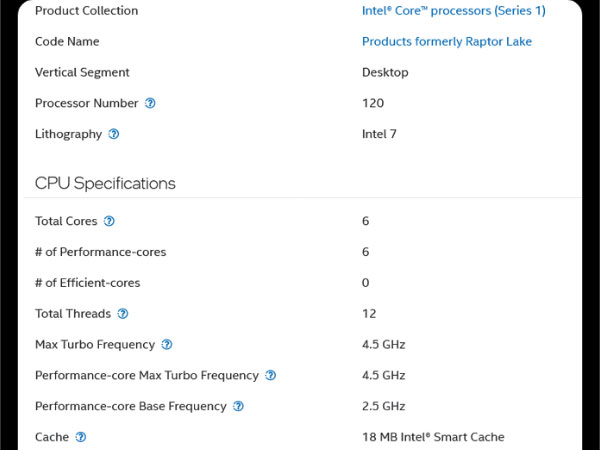This screenshot has width=600, height=450.
Task: Click the CPU Specifications section heading
Action: pos(105,183)
